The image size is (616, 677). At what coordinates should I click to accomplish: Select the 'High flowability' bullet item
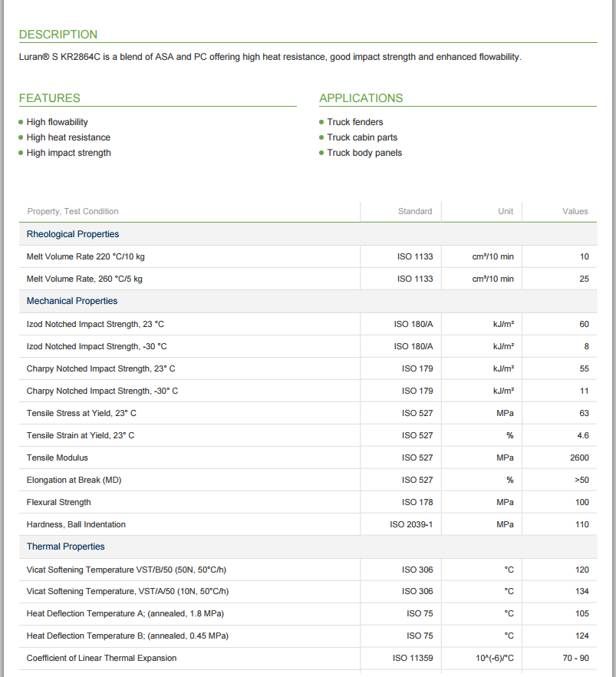click(x=58, y=122)
